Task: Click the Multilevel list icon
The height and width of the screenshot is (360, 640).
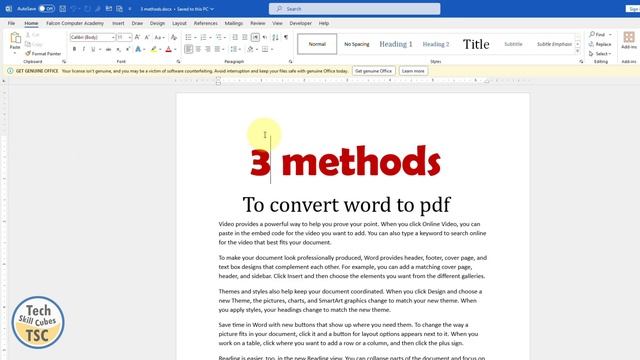Action: click(x=218, y=37)
